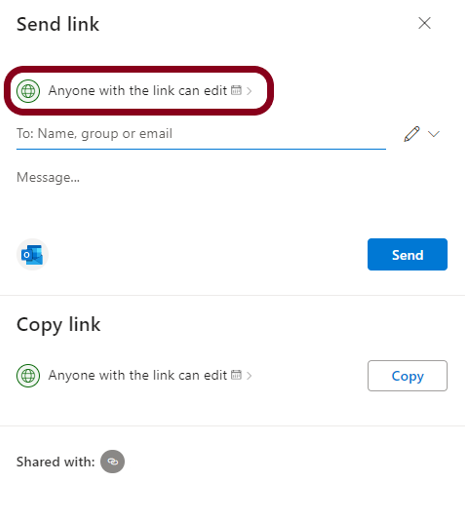Click the Shared with label
The width and height of the screenshot is (465, 529).
(56, 462)
